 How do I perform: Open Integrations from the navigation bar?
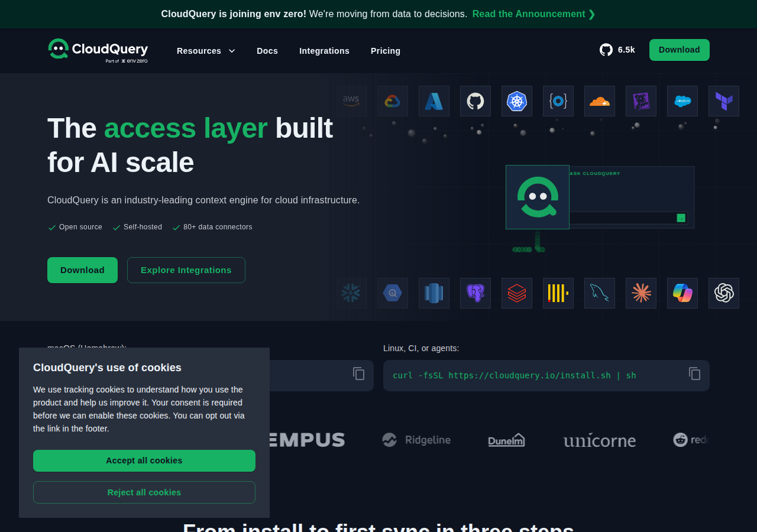[324, 51]
